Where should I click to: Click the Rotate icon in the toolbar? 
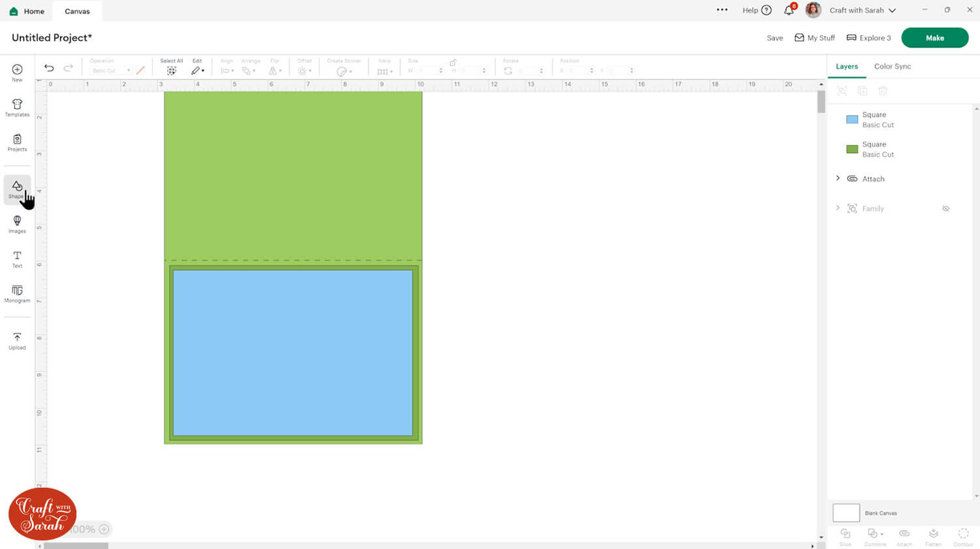pyautogui.click(x=508, y=71)
